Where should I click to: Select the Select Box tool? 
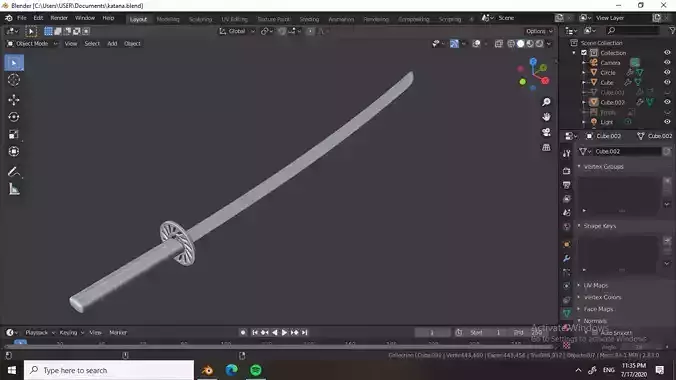click(x=14, y=63)
